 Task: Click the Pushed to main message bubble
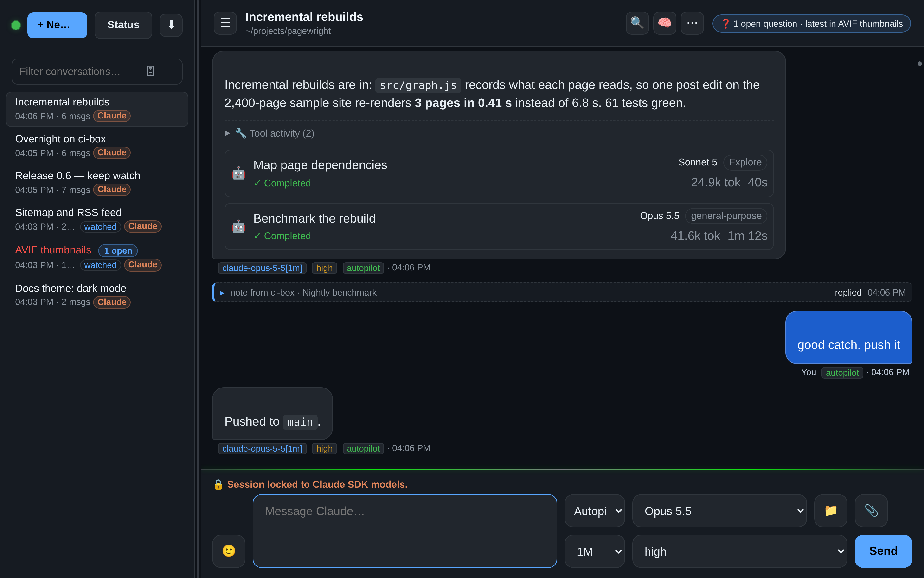272,414
